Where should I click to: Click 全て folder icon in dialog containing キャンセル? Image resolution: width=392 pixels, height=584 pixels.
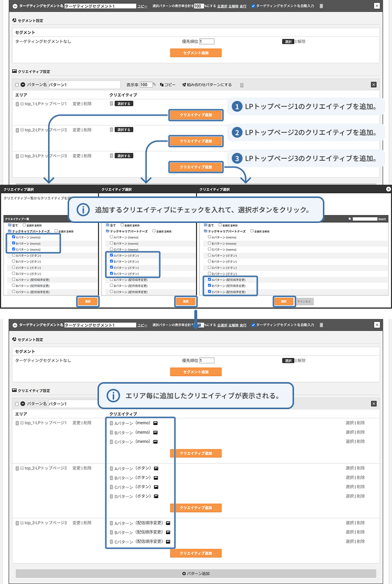point(206,225)
